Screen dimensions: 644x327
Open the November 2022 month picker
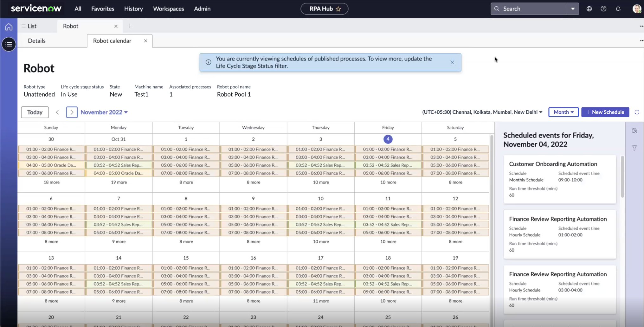[104, 112]
